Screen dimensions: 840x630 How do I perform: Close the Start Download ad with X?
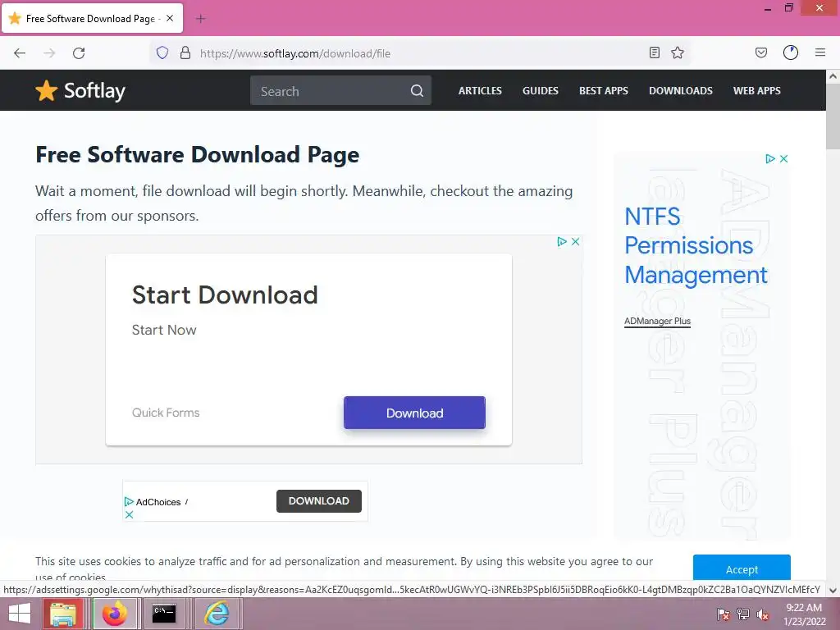coord(575,242)
